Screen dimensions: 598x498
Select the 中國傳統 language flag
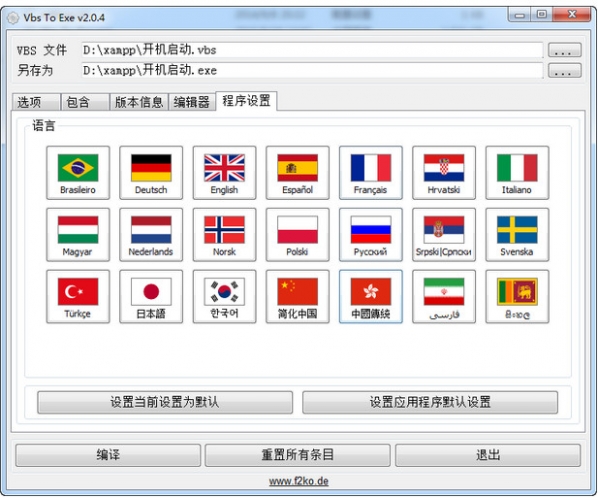click(x=371, y=297)
